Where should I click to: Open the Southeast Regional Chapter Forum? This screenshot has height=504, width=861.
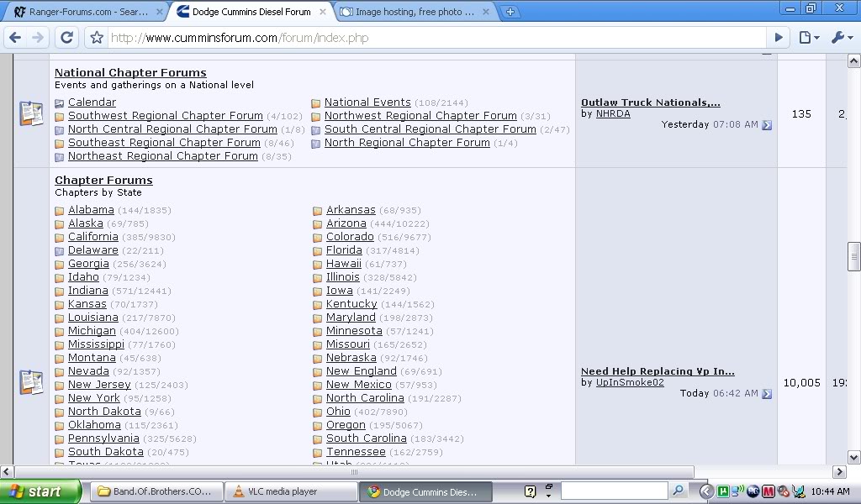164,143
